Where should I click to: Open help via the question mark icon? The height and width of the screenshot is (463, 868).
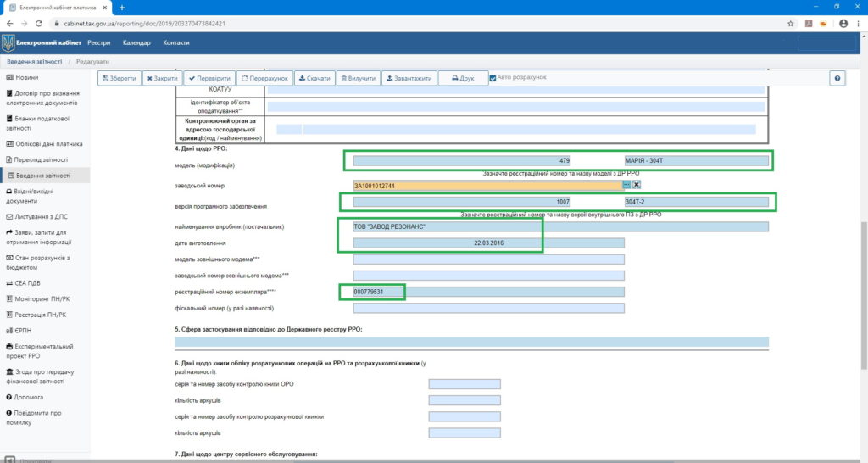[837, 78]
